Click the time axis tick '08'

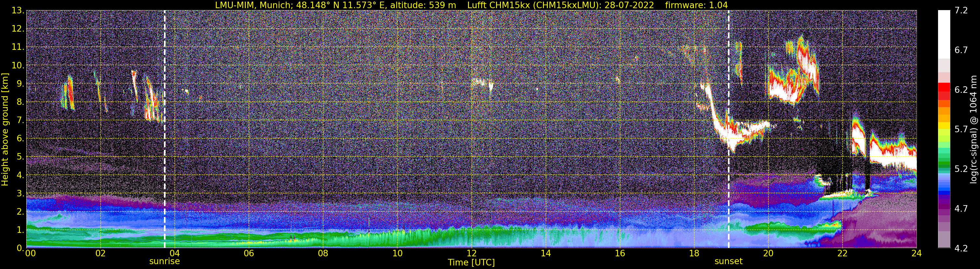click(x=323, y=253)
